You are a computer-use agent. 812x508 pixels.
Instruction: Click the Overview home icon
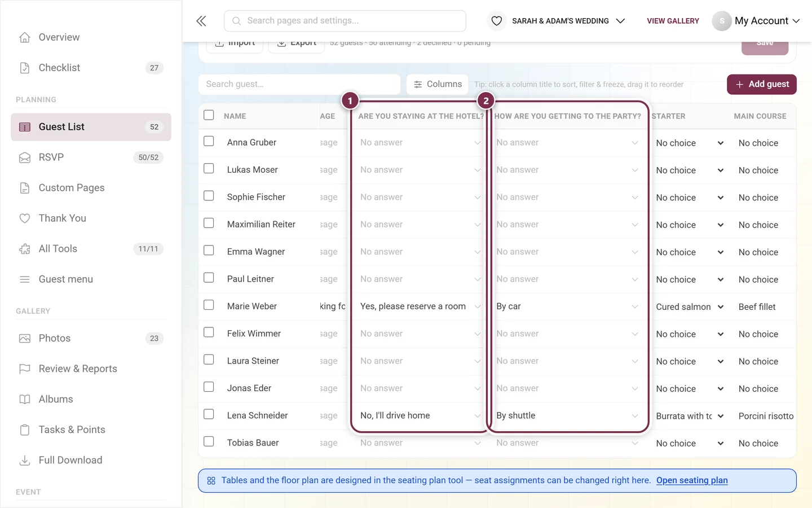pos(25,37)
